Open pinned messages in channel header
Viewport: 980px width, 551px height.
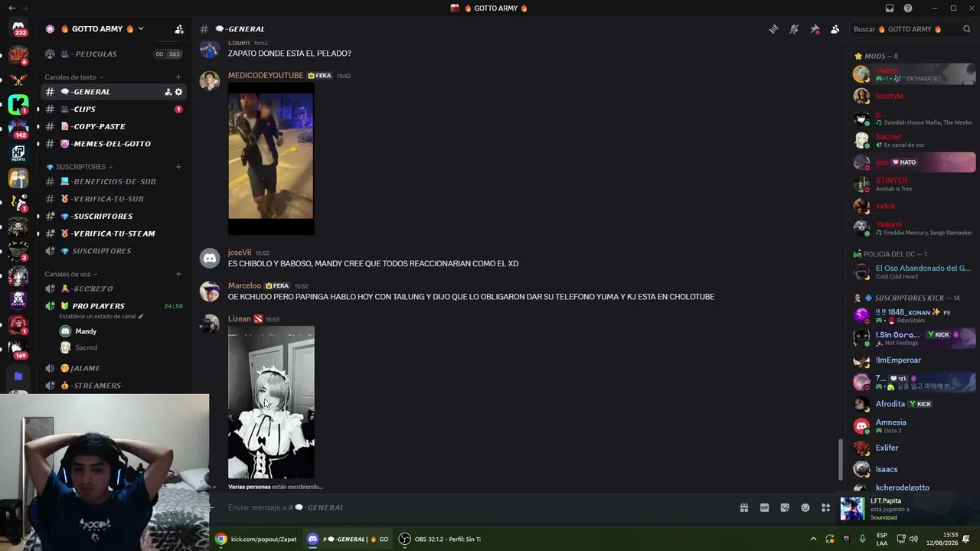815,29
